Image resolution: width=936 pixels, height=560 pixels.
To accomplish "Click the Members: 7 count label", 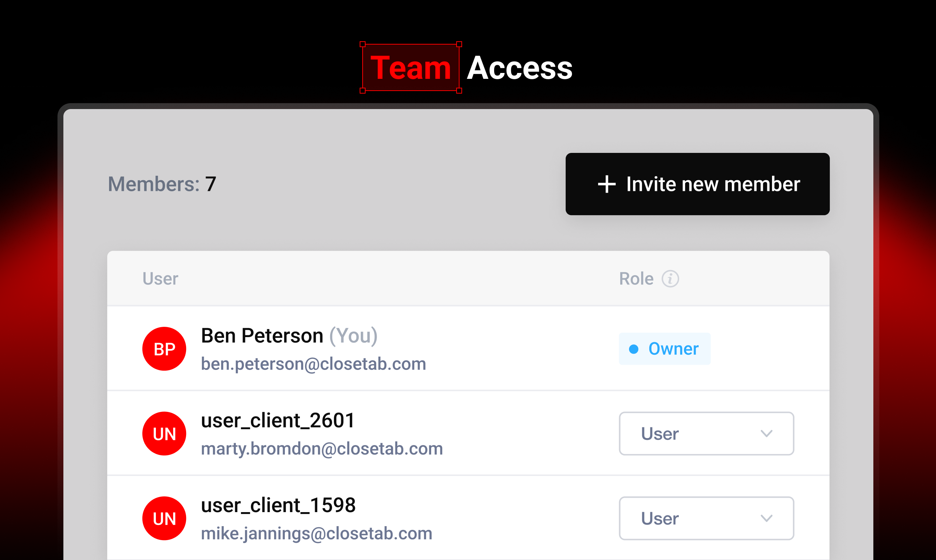I will coord(162,184).
